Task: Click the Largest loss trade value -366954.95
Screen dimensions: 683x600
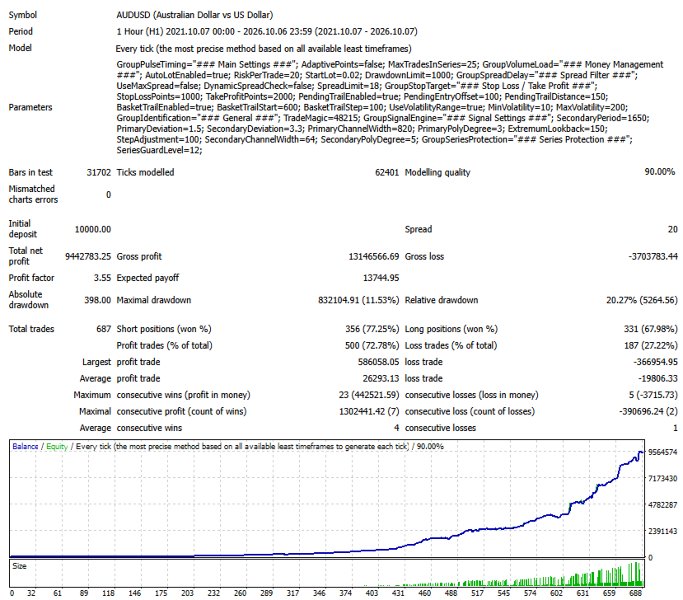Action: pyautogui.click(x=655, y=362)
